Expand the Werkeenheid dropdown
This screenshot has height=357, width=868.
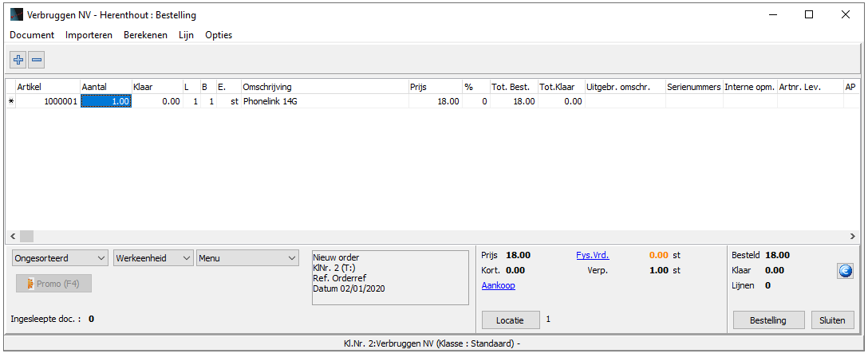coord(153,258)
